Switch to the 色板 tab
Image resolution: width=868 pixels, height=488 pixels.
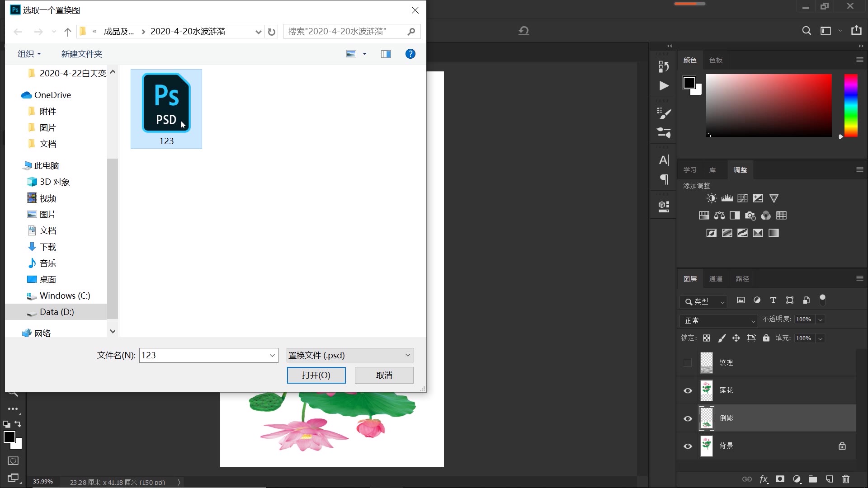(x=716, y=60)
